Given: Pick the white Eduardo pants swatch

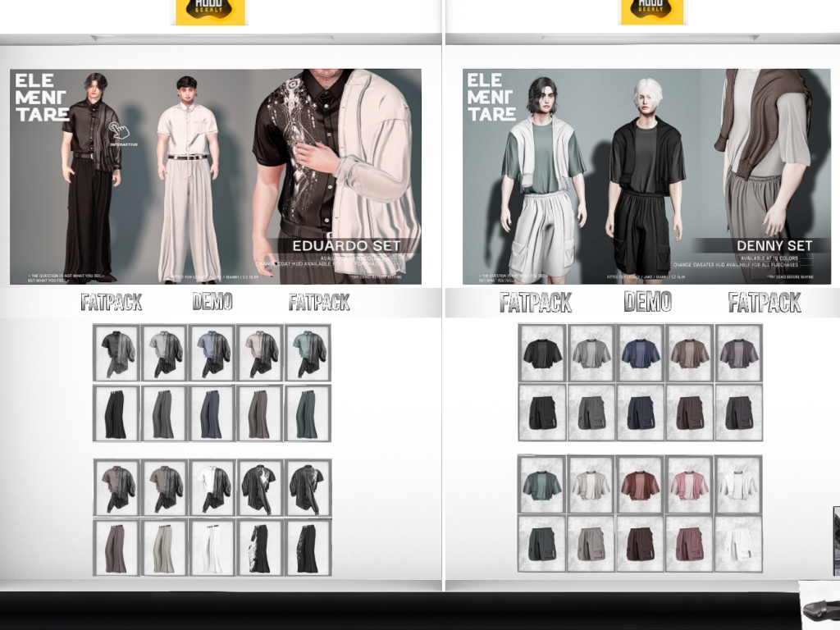Looking at the screenshot, I should click(212, 547).
